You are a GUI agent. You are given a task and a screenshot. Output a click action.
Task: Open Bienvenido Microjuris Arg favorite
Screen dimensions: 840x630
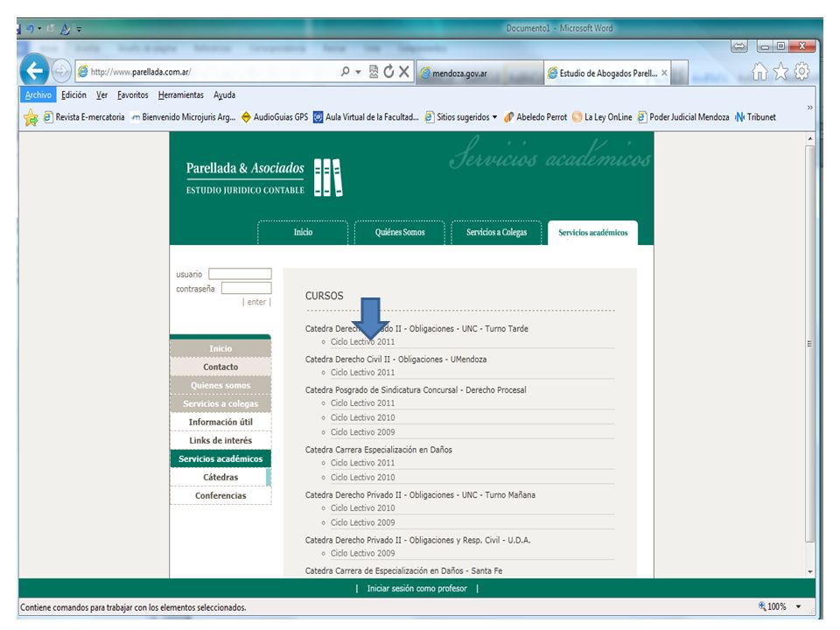coord(183,116)
